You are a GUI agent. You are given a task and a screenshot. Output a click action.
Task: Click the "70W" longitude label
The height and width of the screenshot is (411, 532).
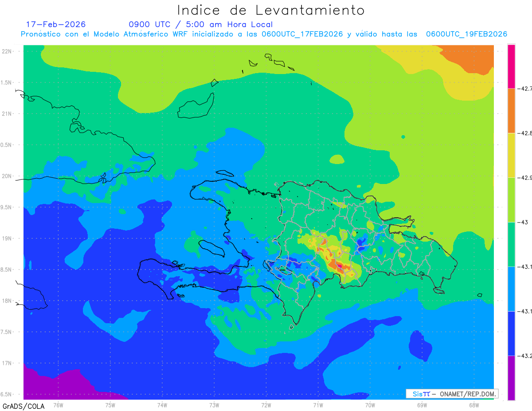click(370, 405)
